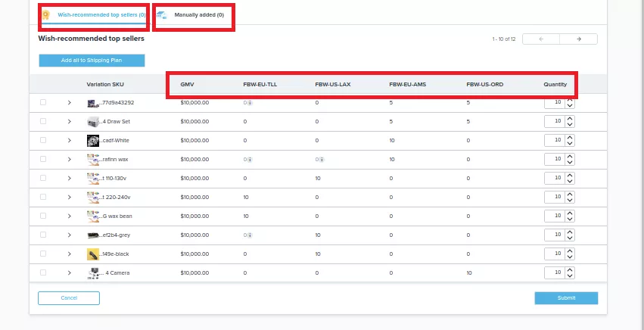Expand the ef2b4-grey row
The height and width of the screenshot is (330, 644).
tap(70, 235)
